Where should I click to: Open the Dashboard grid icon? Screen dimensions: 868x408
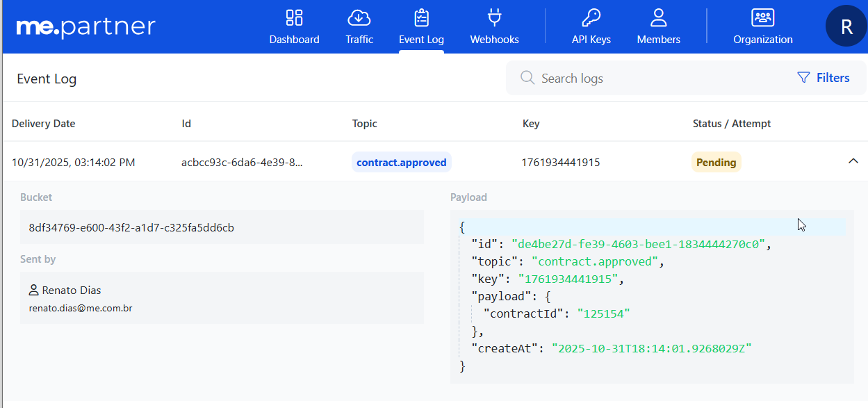click(x=294, y=18)
